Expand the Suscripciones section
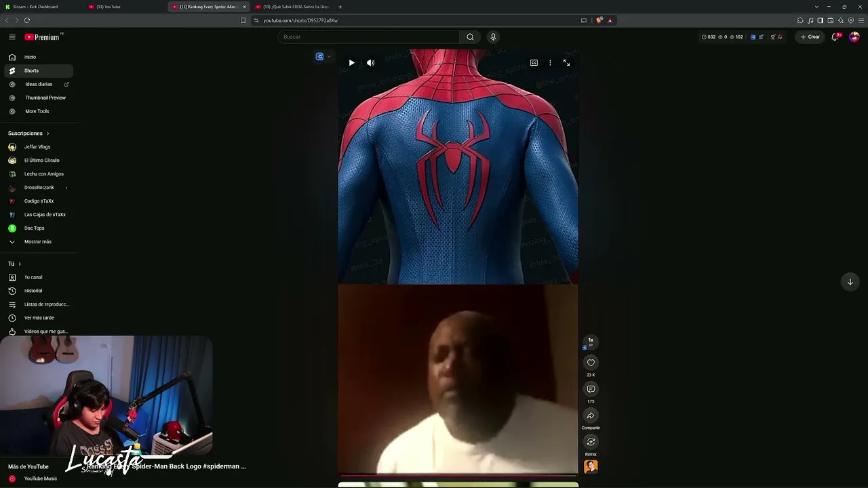The height and width of the screenshot is (488, 868). click(28, 134)
